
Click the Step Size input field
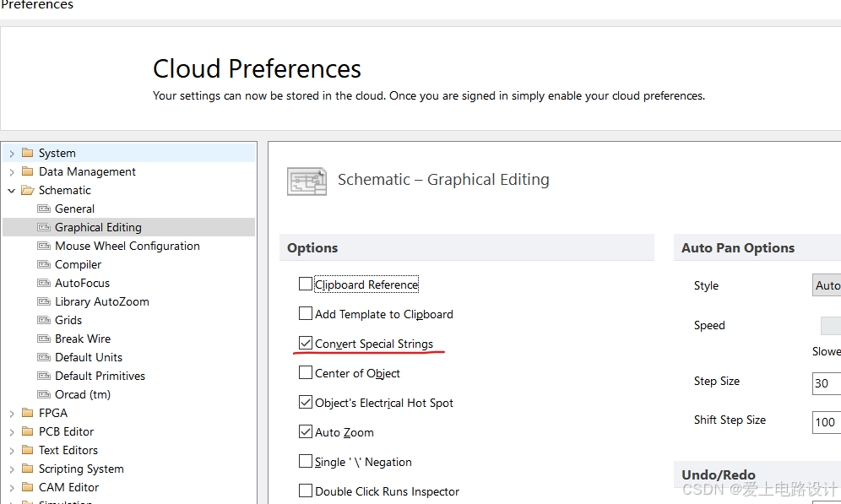[826, 382]
